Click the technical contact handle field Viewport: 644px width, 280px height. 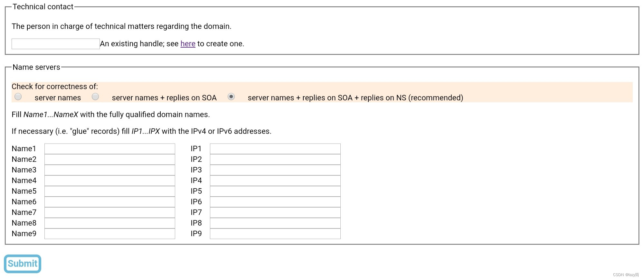pyautogui.click(x=55, y=43)
